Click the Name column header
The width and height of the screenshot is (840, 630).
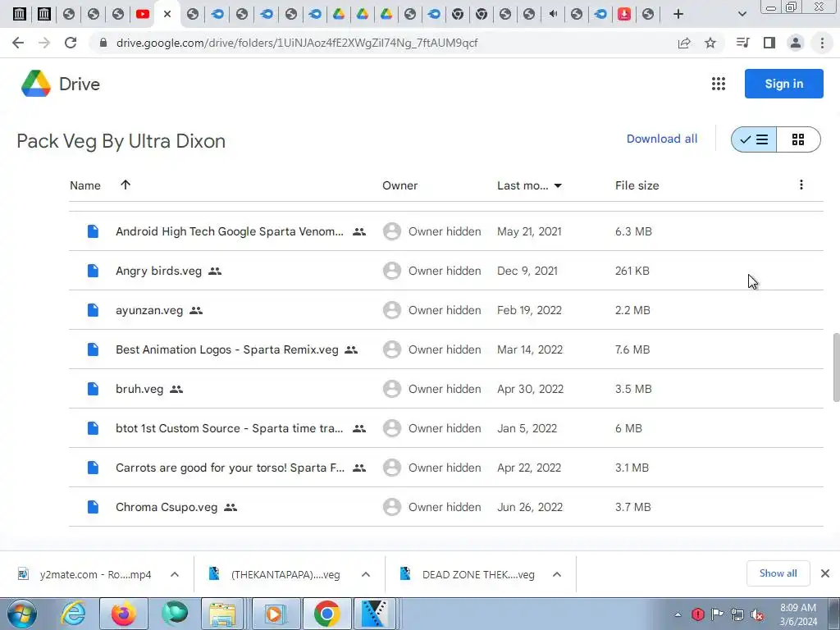pos(85,185)
